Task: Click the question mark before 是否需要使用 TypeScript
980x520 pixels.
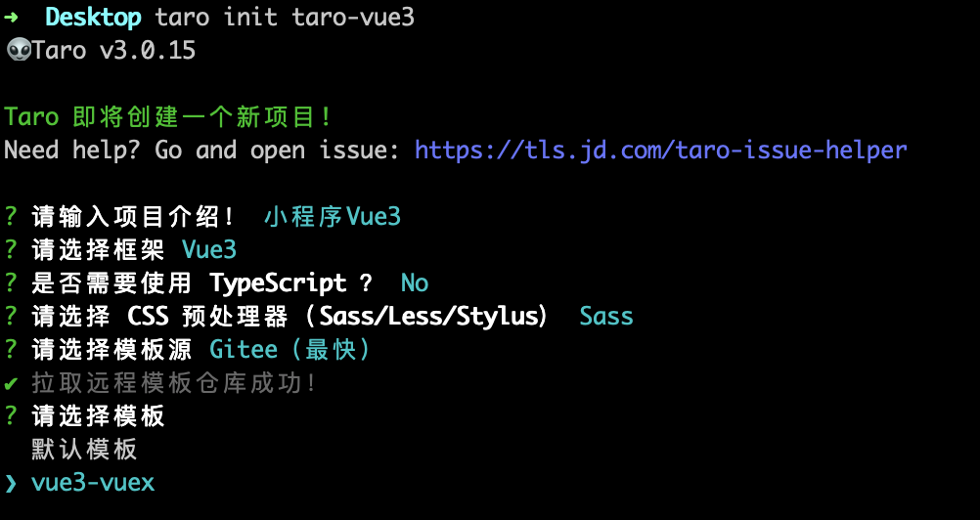Action: tap(11, 283)
